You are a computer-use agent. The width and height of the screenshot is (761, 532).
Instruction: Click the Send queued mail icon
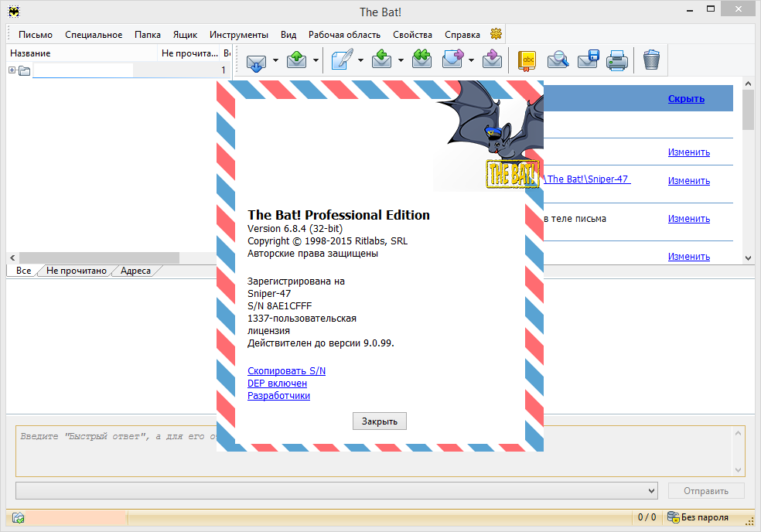pyautogui.click(x=296, y=60)
